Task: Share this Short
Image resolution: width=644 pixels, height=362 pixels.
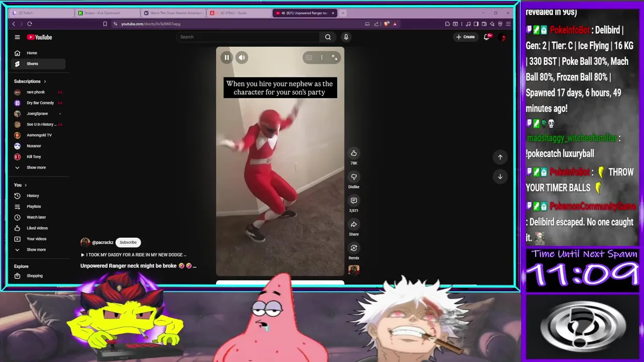Action: [354, 224]
